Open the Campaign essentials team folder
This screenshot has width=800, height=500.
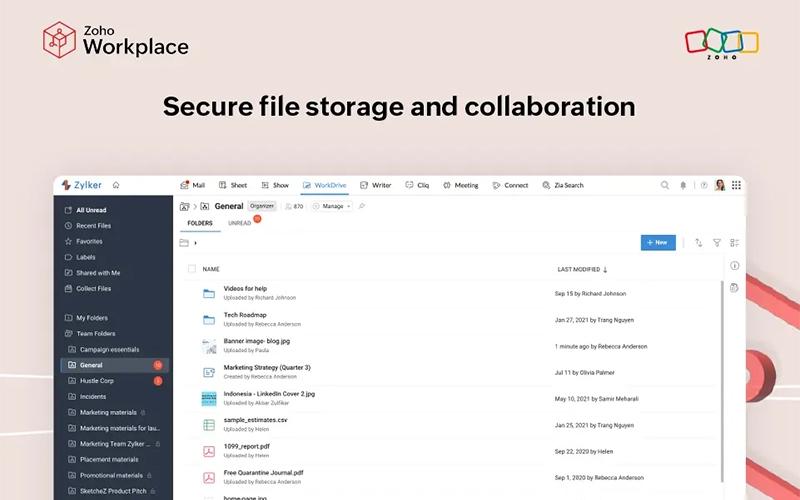click(x=104, y=349)
